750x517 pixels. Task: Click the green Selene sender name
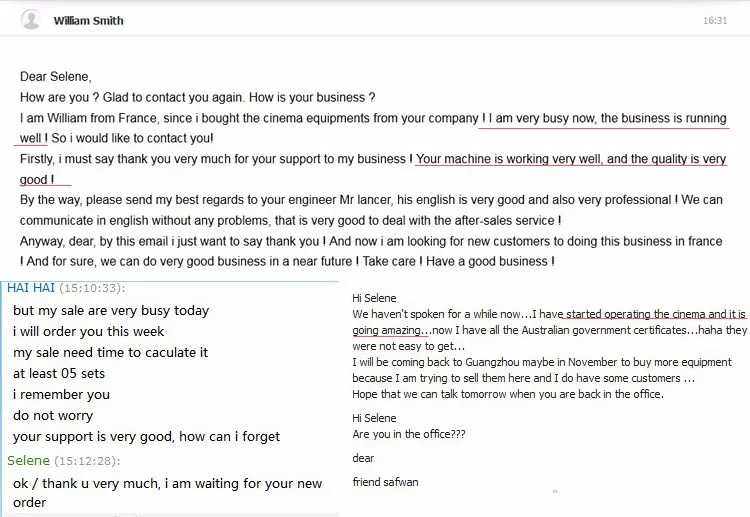pos(28,461)
